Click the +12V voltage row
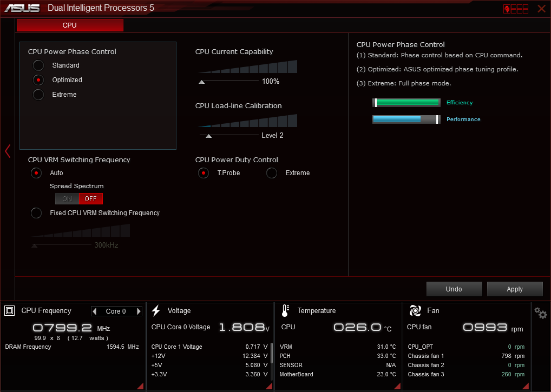Image resolution: width=551 pixels, height=392 pixels. (x=210, y=356)
